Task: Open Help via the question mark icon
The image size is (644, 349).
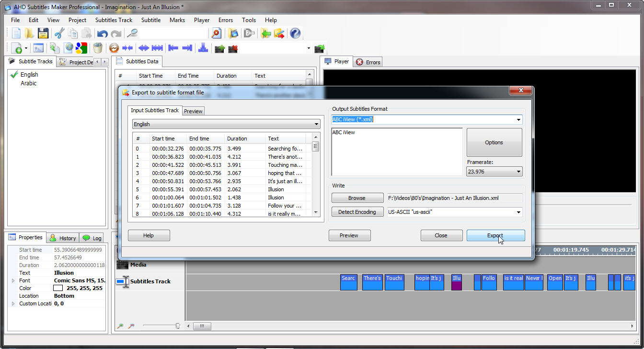Action: click(295, 33)
